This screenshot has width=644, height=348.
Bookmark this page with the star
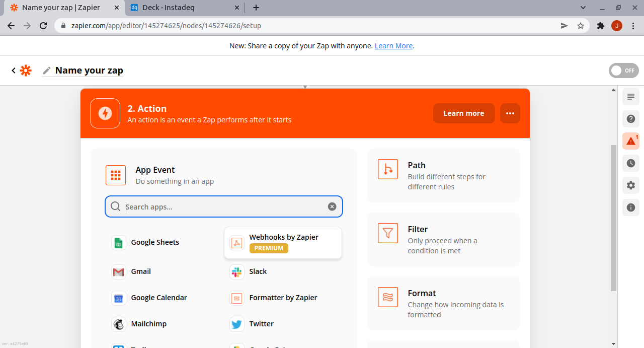581,26
